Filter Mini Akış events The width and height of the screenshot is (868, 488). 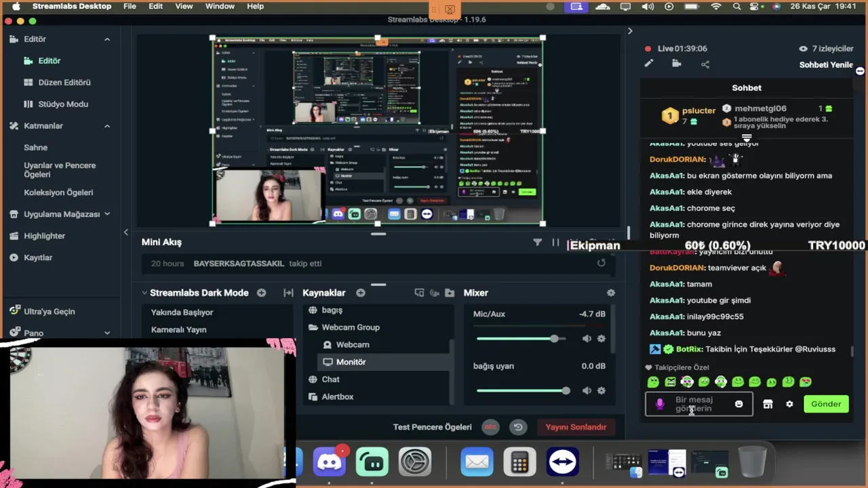[x=537, y=242]
